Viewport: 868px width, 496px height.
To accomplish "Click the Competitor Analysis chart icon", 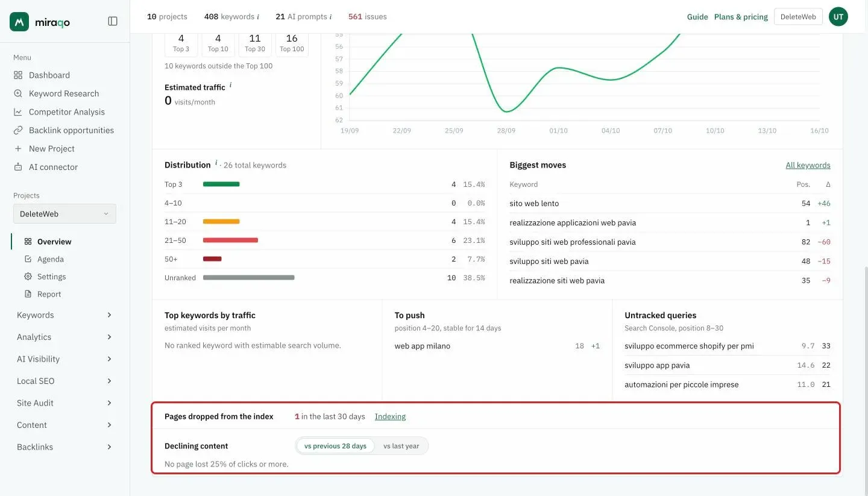I will coord(18,112).
